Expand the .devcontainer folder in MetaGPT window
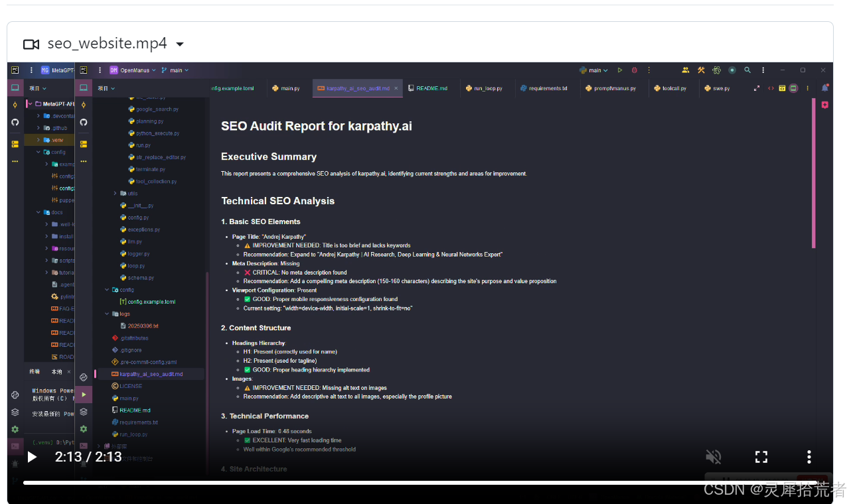 (39, 116)
